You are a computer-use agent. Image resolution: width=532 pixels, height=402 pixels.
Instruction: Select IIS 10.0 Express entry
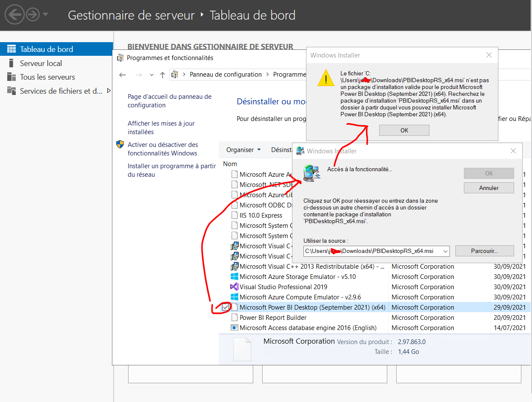point(261,215)
